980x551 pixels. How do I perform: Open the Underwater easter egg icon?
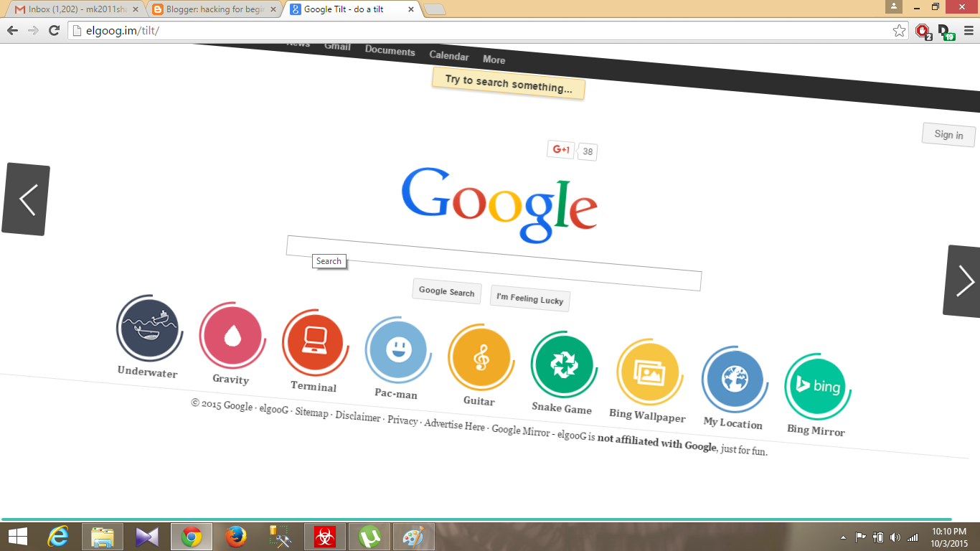pyautogui.click(x=149, y=327)
